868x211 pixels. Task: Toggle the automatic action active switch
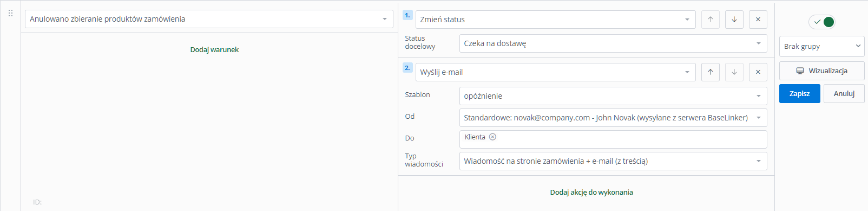coord(822,22)
